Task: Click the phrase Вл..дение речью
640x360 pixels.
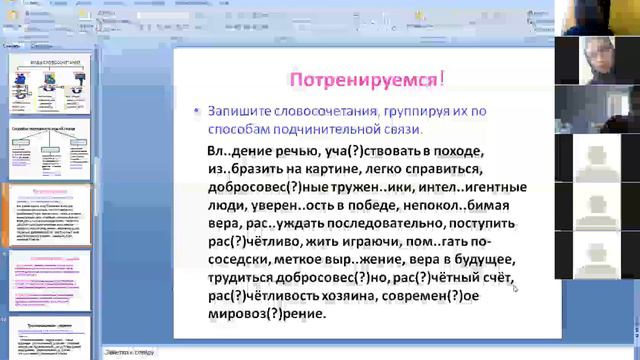Action: [x=262, y=151]
